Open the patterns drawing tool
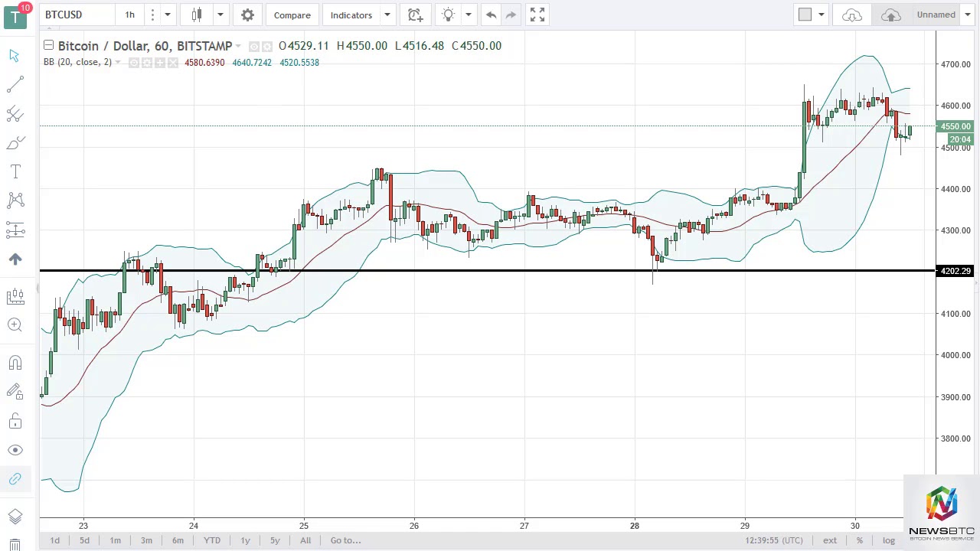This screenshot has height=551, width=980. [15, 201]
